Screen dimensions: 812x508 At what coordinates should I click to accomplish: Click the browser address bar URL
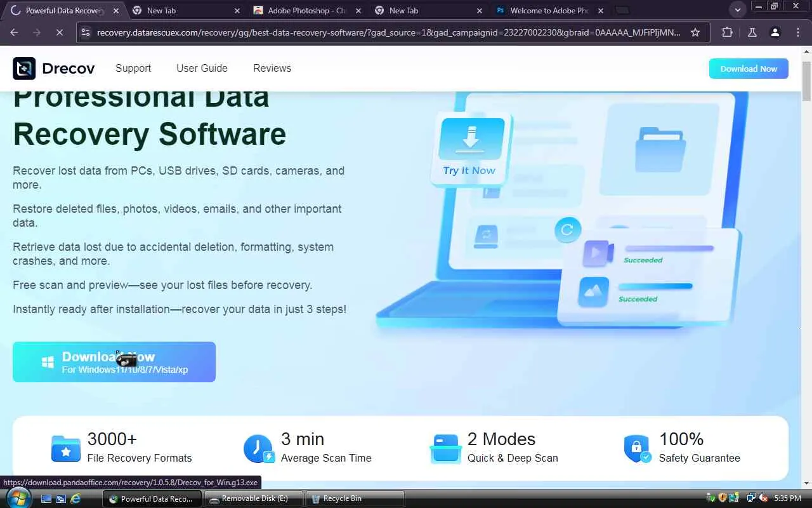pos(389,32)
